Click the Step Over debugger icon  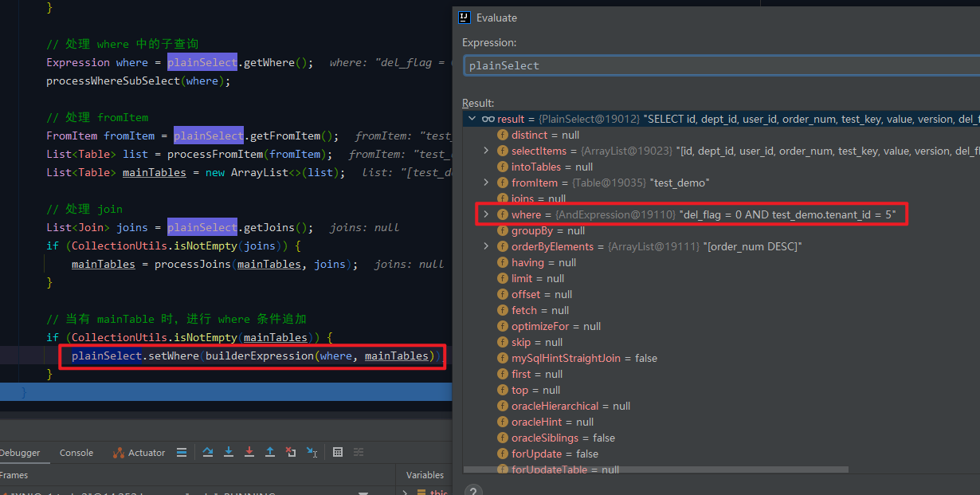(208, 452)
